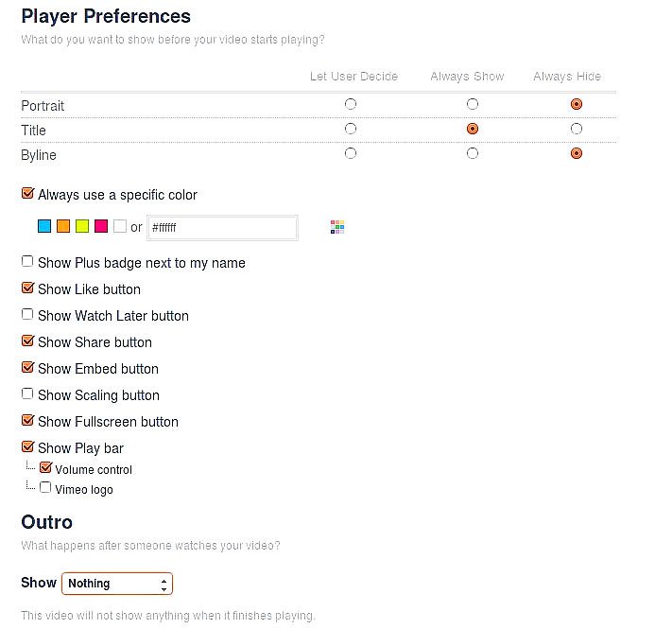Set Portrait to Let User Decide
The image size is (672, 629).
[x=351, y=104]
